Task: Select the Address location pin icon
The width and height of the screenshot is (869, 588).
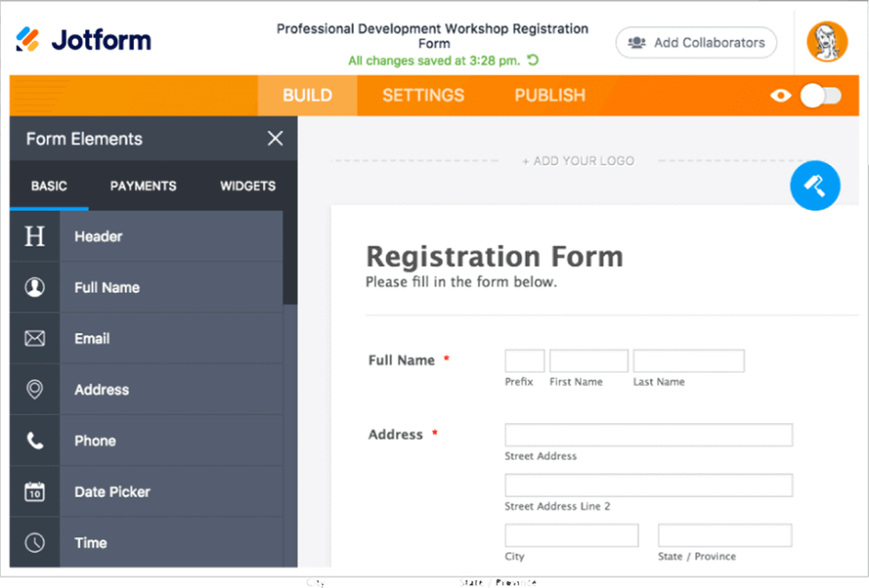Action: click(34, 389)
